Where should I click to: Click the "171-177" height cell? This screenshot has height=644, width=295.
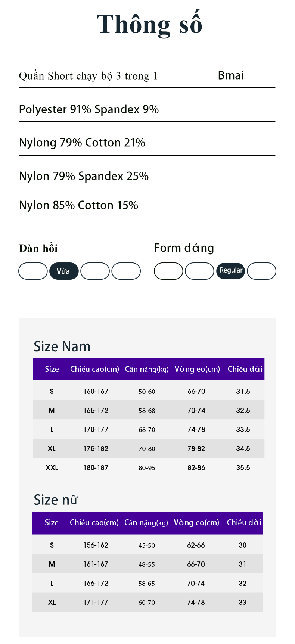pyautogui.click(x=95, y=602)
